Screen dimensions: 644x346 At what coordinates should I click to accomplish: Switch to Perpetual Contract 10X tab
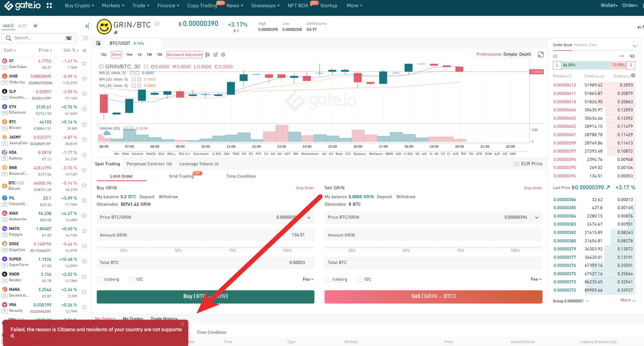coord(149,164)
